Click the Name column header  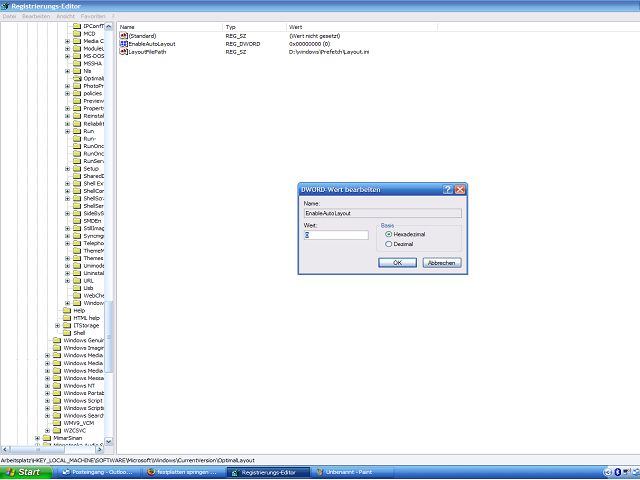point(170,27)
